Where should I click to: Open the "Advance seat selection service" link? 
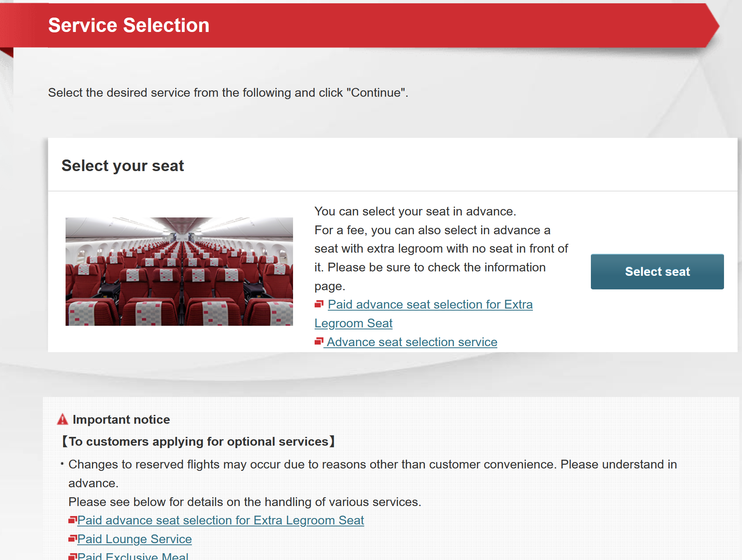point(412,342)
